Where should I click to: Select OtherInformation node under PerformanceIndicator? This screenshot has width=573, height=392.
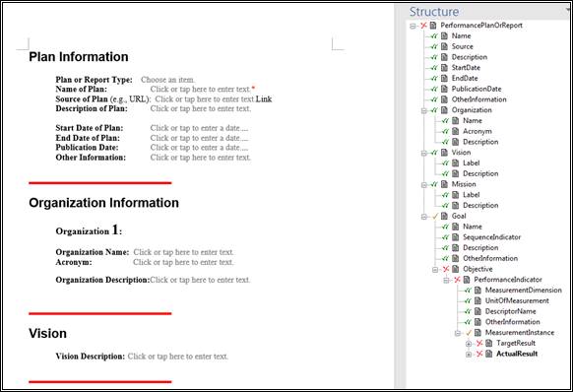click(512, 322)
